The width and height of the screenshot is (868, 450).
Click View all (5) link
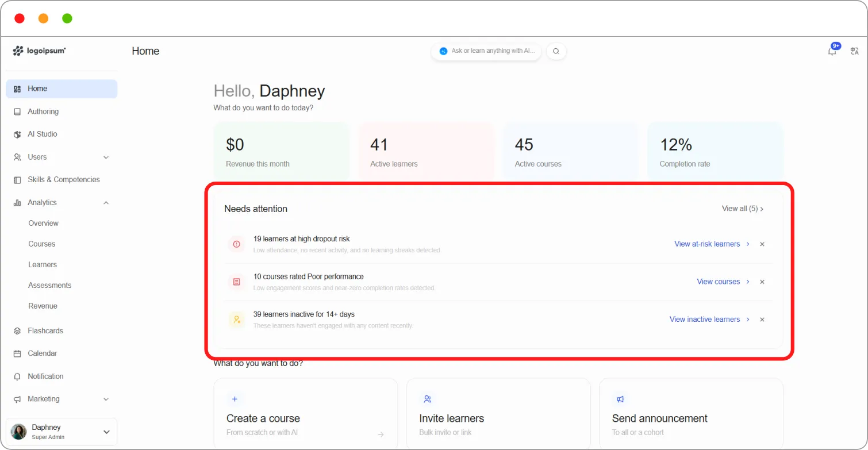[743, 209]
